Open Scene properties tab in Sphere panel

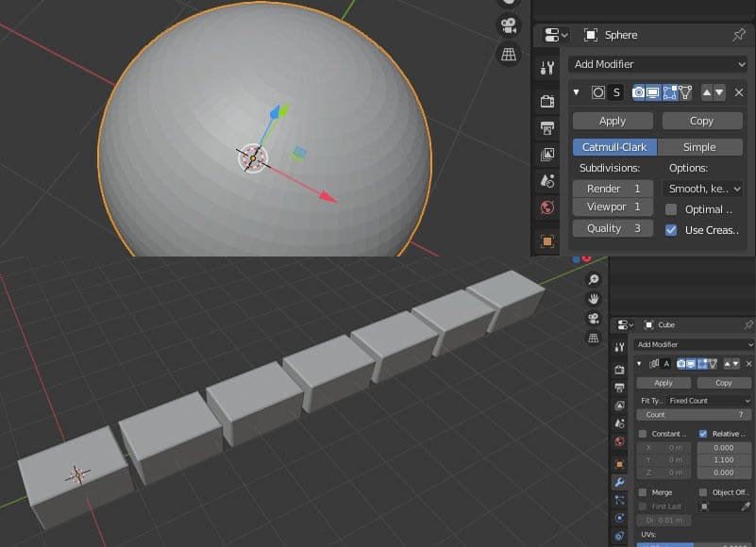pyautogui.click(x=546, y=181)
